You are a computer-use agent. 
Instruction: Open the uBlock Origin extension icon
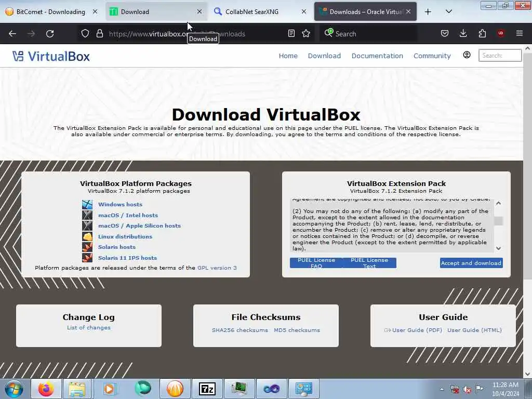pyautogui.click(x=501, y=33)
